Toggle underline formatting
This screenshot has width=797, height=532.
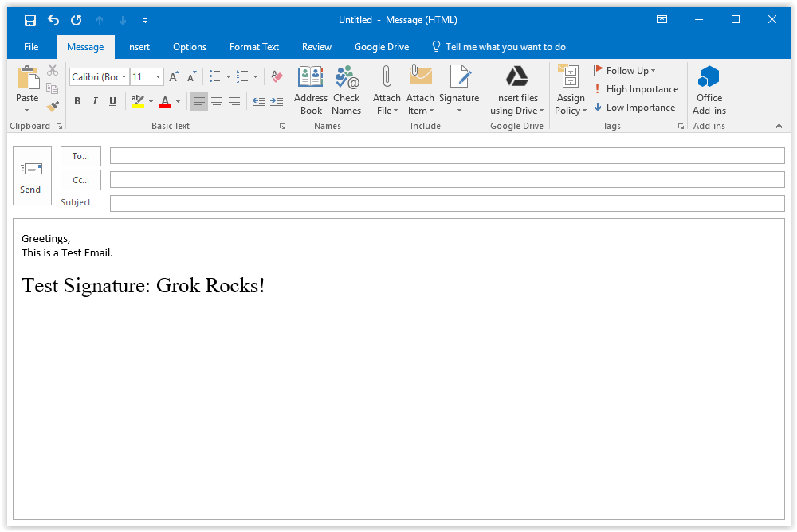tap(113, 101)
